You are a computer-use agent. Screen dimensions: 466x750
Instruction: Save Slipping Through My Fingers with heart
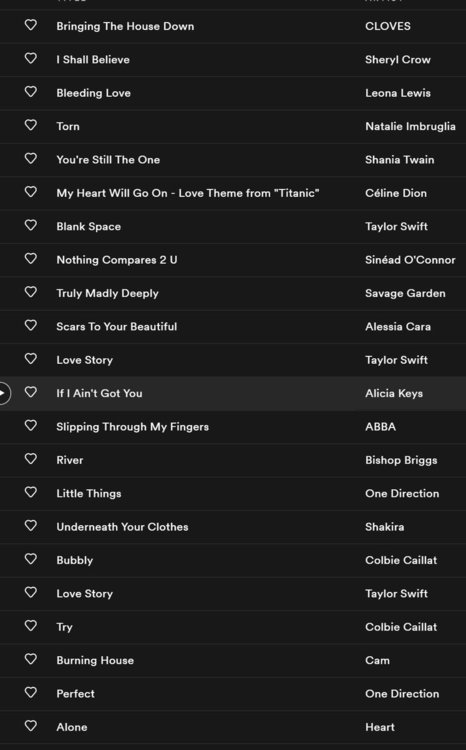click(x=31, y=425)
